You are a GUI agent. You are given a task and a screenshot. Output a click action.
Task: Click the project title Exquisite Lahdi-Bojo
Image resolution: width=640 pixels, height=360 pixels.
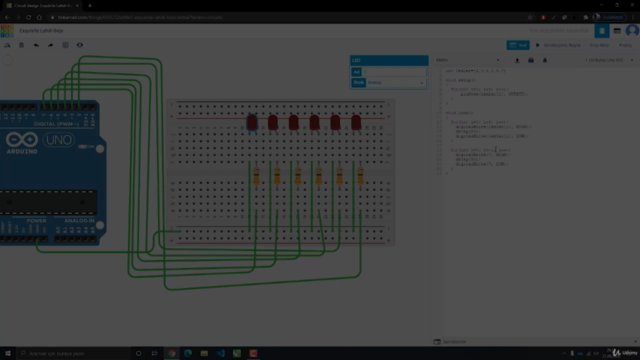click(x=41, y=31)
